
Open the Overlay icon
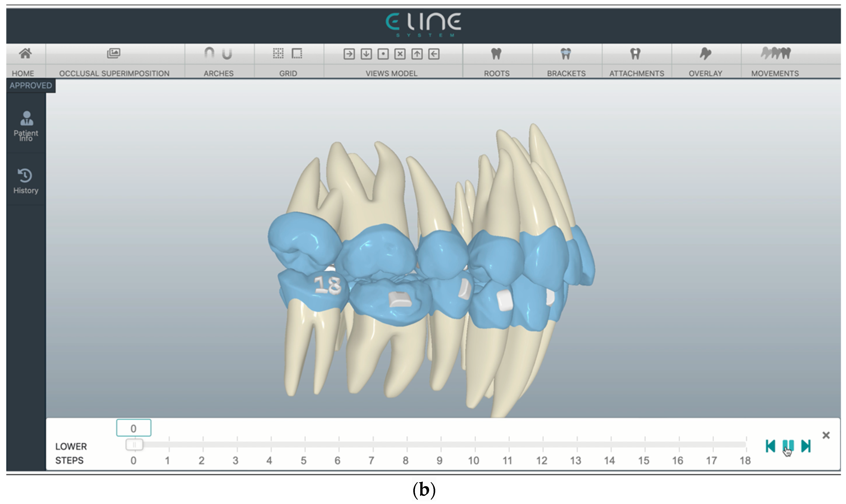pyautogui.click(x=705, y=54)
